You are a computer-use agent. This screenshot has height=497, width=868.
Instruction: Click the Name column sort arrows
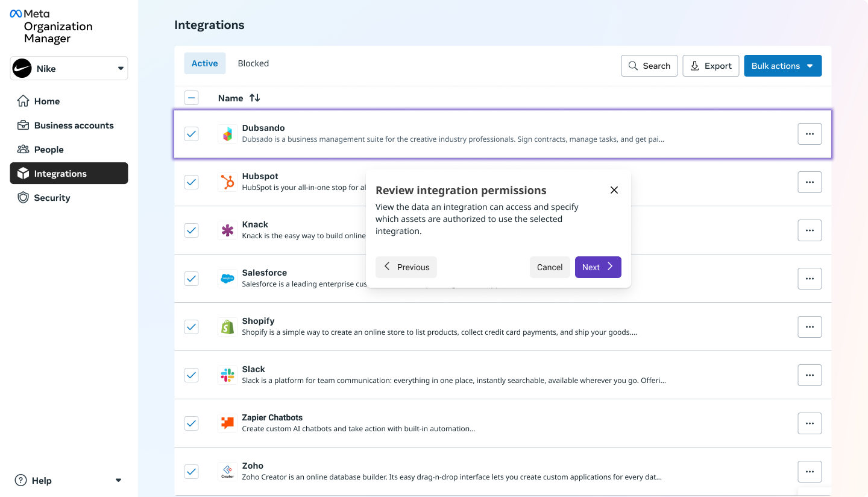(255, 98)
